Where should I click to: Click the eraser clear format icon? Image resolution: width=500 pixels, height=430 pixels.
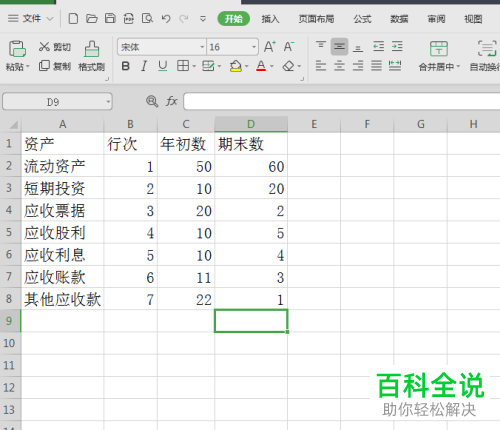(x=288, y=66)
